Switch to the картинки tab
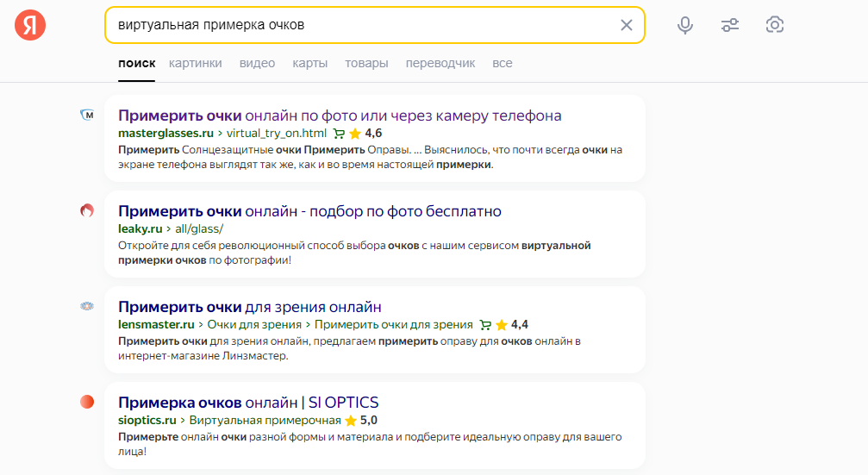 tap(196, 63)
